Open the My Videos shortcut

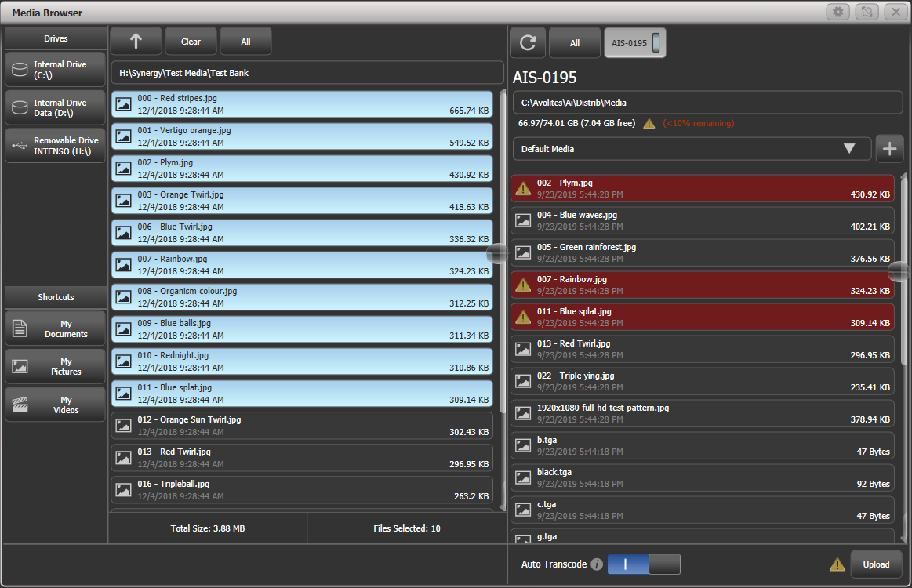click(55, 405)
